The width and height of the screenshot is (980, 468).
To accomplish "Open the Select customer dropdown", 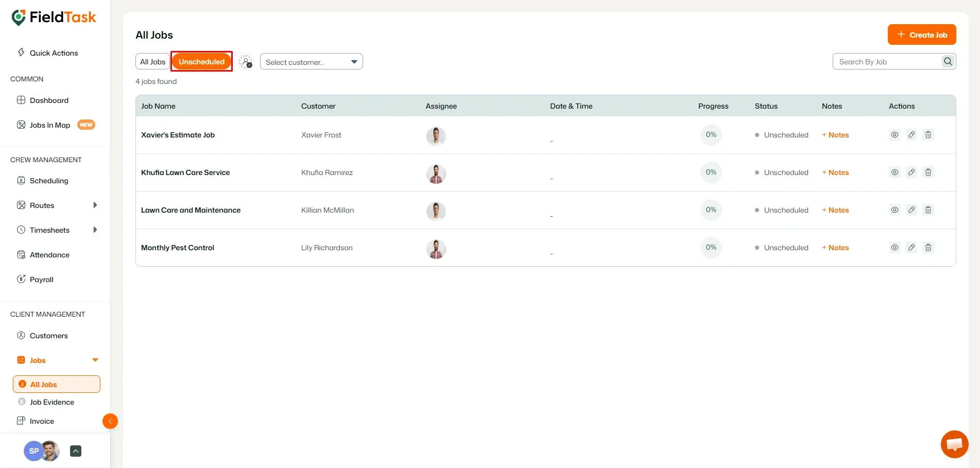I will 312,62.
